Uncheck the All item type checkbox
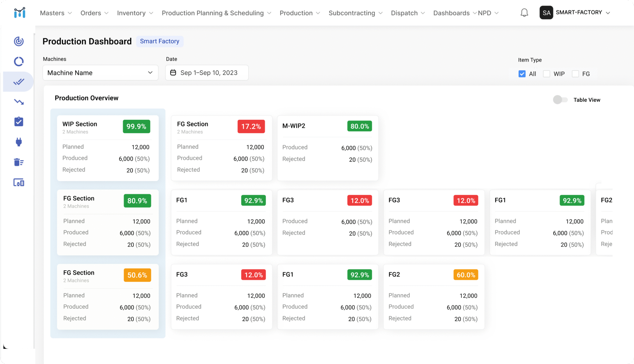634x364 pixels. coord(522,74)
